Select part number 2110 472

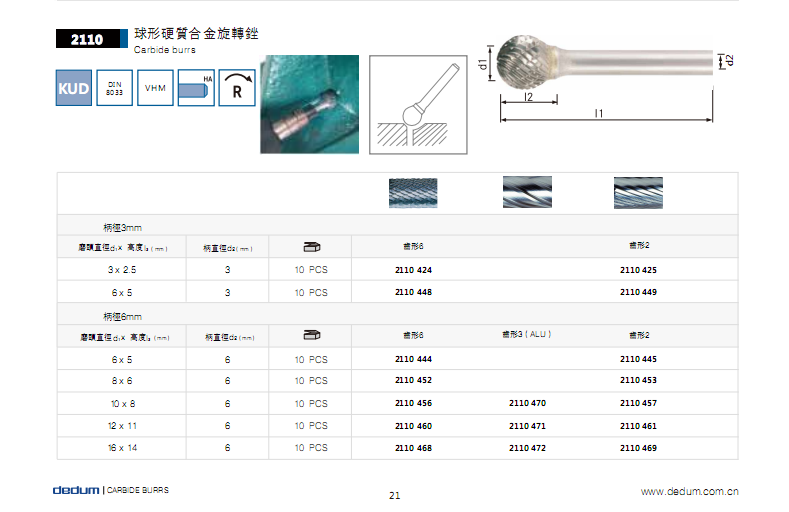click(x=527, y=448)
